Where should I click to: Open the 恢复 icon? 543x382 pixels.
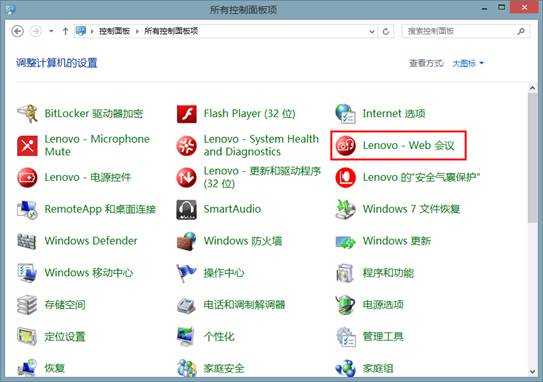(x=27, y=368)
